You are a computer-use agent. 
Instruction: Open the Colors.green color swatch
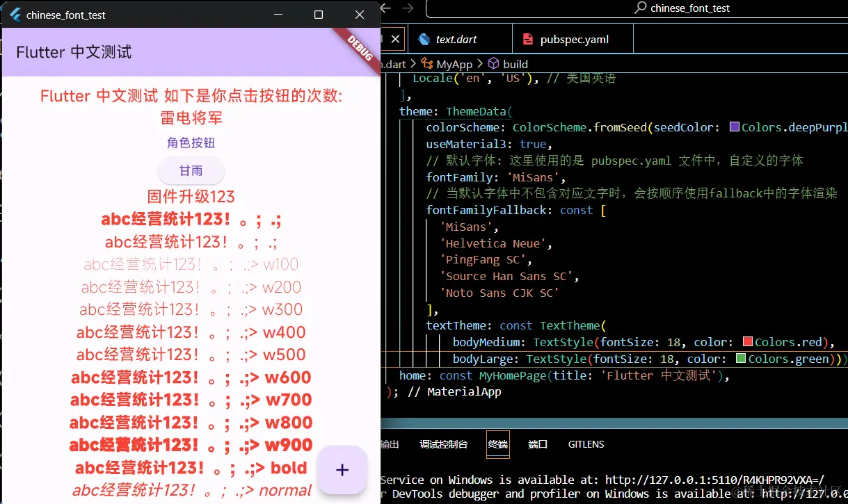741,359
